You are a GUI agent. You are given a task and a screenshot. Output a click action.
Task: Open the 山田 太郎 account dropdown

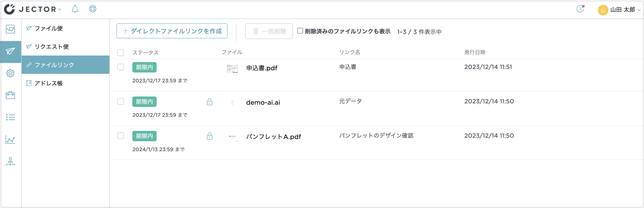[x=623, y=10]
